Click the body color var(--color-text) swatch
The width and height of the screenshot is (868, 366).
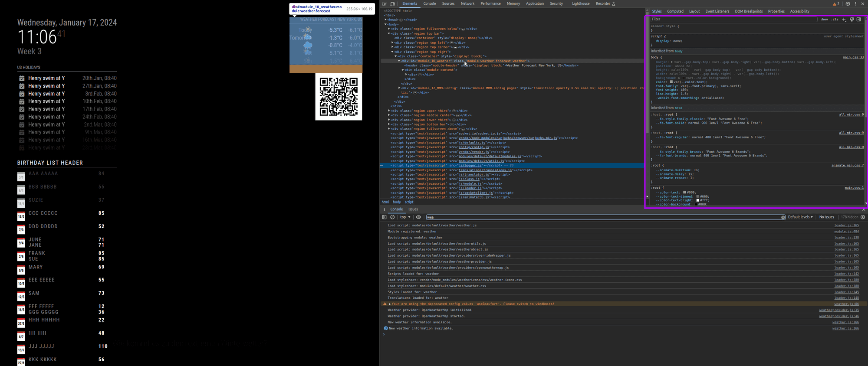(x=671, y=82)
